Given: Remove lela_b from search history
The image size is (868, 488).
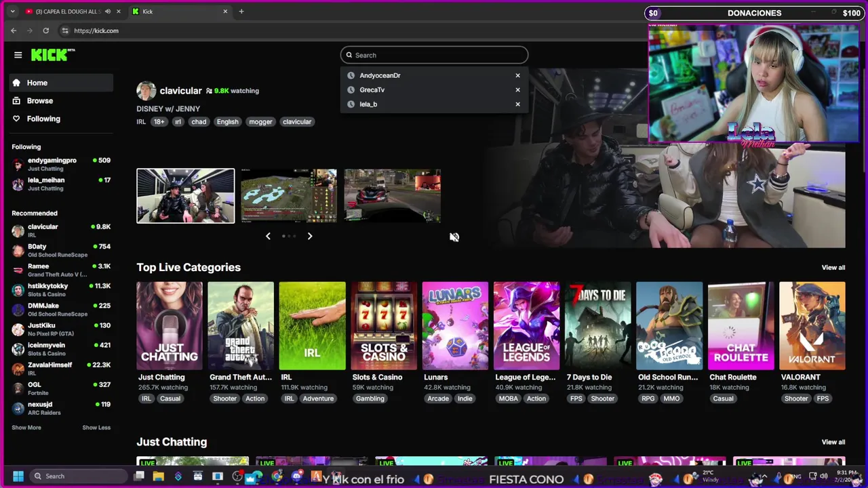Looking at the screenshot, I should [517, 104].
